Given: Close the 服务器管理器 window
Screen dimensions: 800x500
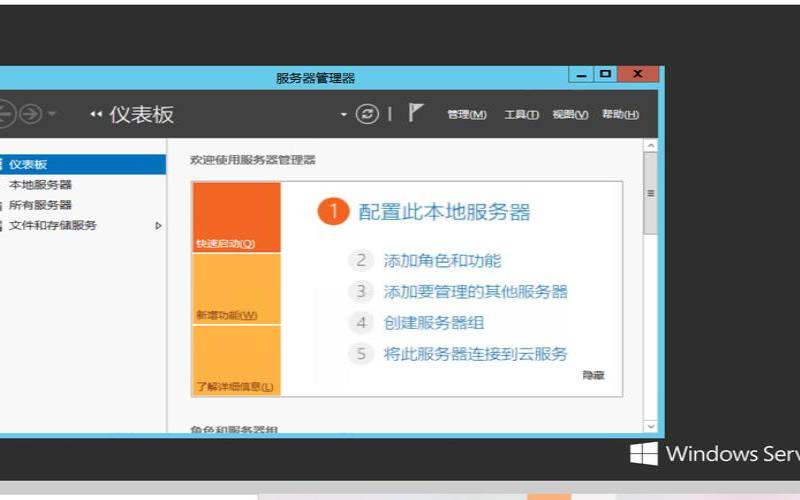Looking at the screenshot, I should 638,74.
